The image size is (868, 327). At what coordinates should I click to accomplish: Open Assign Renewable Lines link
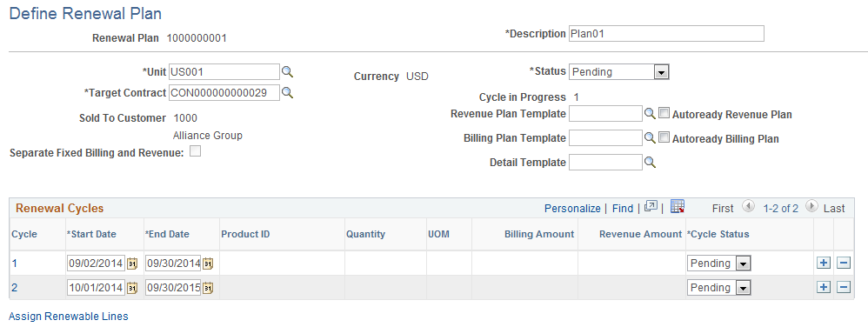[69, 317]
